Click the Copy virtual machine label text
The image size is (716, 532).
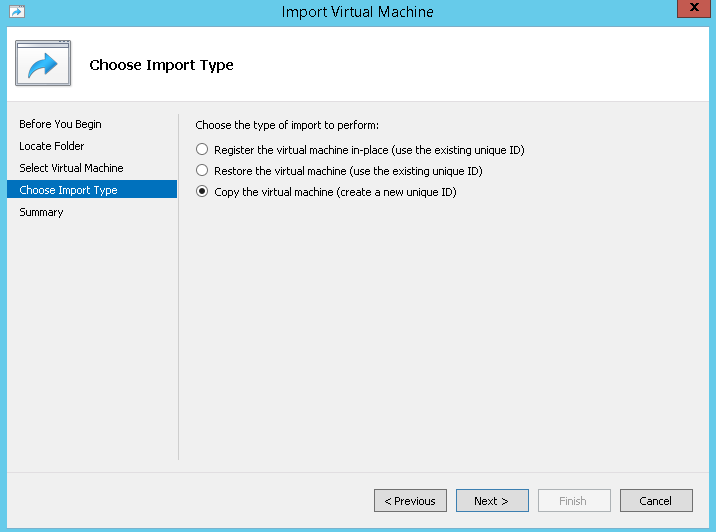pos(335,192)
